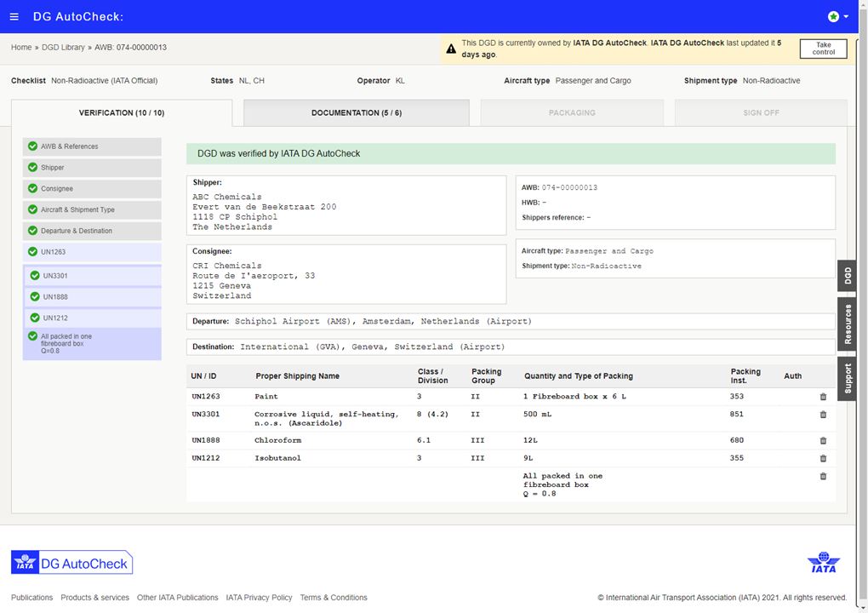
Task: Open Products & services footer link
Action: [x=94, y=598]
